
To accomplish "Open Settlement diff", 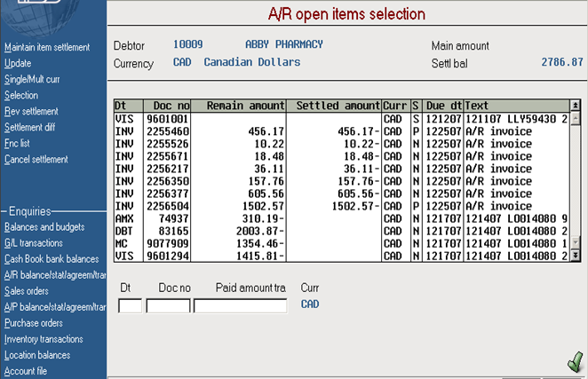I will tap(29, 127).
